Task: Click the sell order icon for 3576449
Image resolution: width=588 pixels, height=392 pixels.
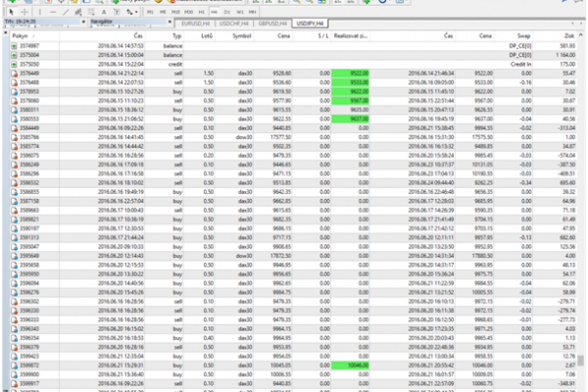Action: [14, 73]
